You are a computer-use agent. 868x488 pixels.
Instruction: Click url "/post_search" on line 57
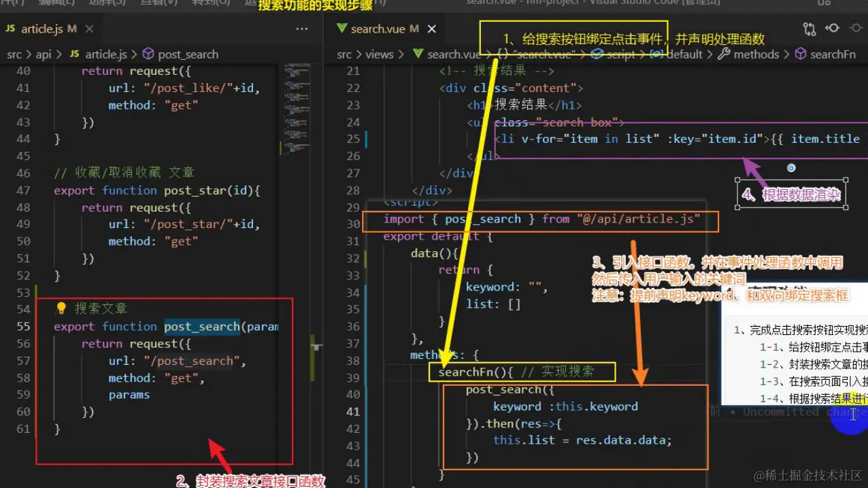pos(177,361)
